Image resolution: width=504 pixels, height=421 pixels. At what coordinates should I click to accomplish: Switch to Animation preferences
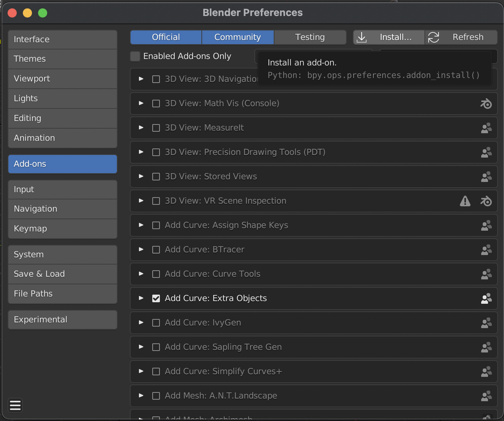[x=62, y=138]
